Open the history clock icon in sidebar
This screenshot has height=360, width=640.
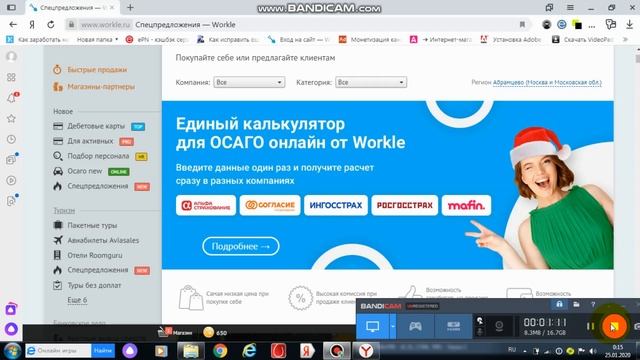click(11, 139)
